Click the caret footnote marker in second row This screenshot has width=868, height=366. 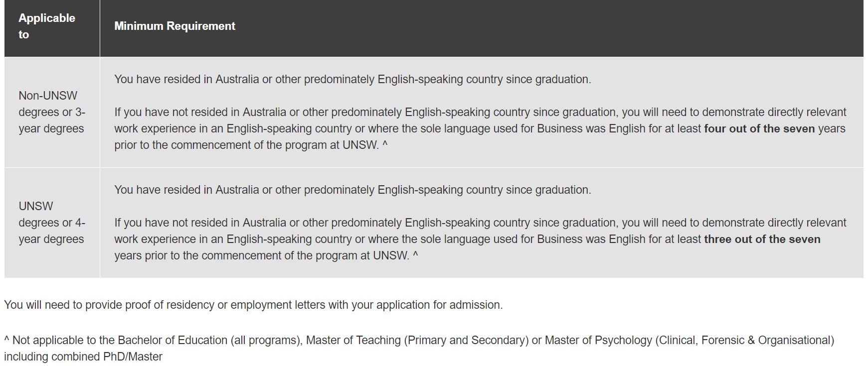[x=415, y=255]
